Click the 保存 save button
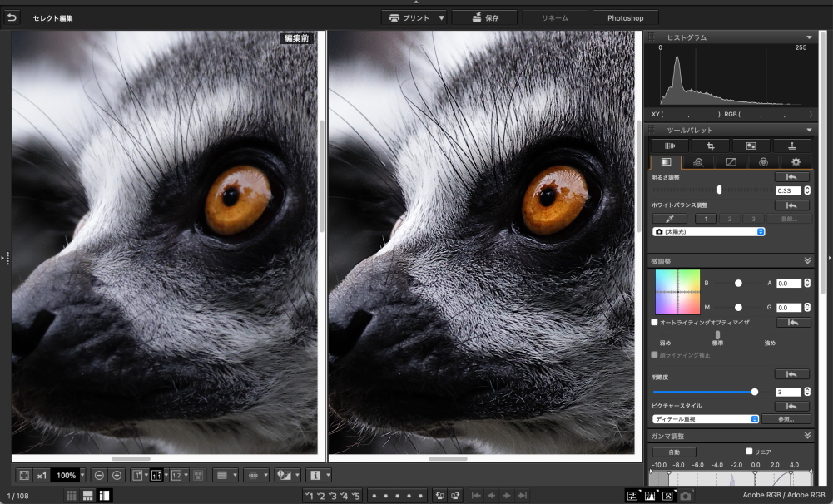 coord(485,17)
